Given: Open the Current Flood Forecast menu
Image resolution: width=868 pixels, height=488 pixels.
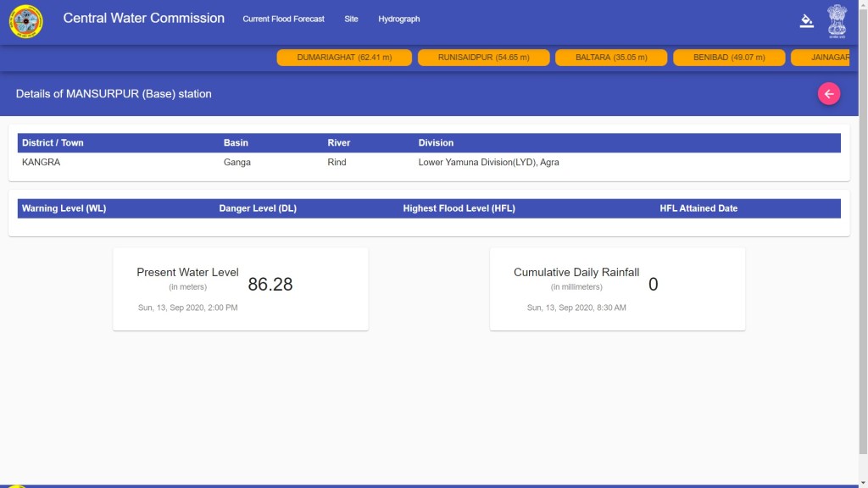Looking at the screenshot, I should click(283, 19).
